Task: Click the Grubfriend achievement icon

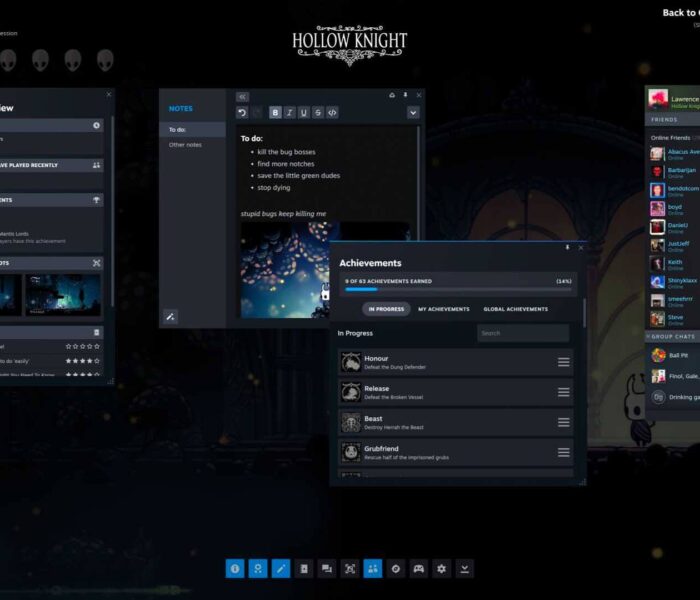Action: [351, 452]
